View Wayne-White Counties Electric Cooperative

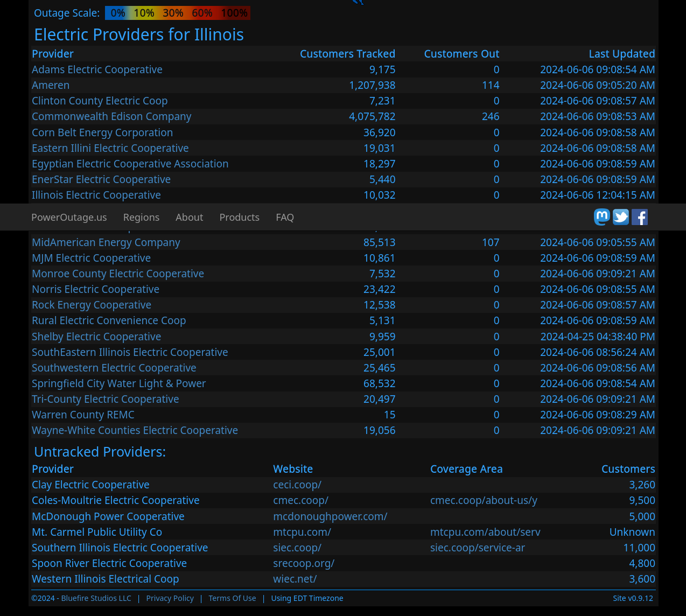135,430
